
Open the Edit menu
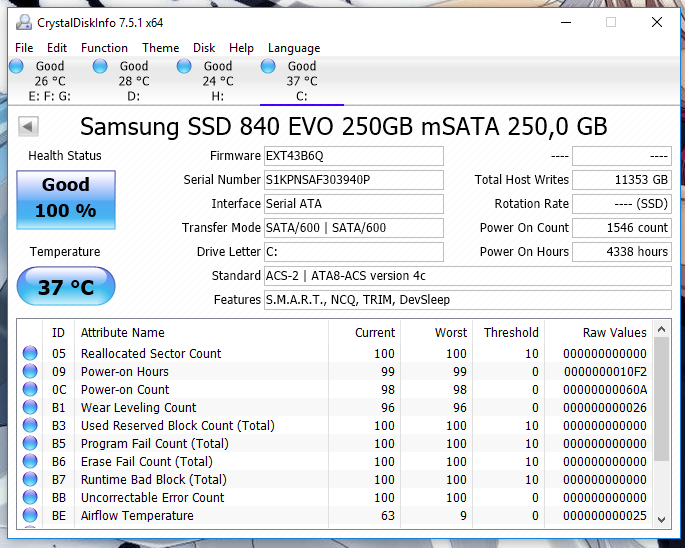point(57,48)
